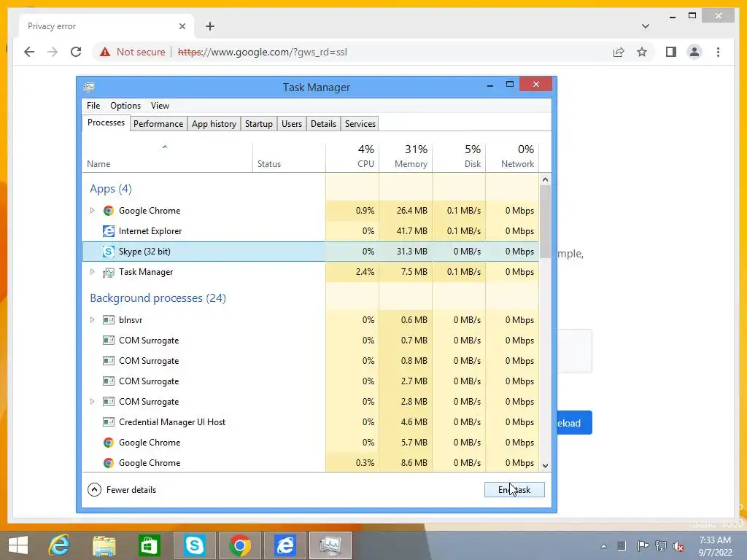
Task: Expand the Google Chrome app group
Action: tap(93, 211)
